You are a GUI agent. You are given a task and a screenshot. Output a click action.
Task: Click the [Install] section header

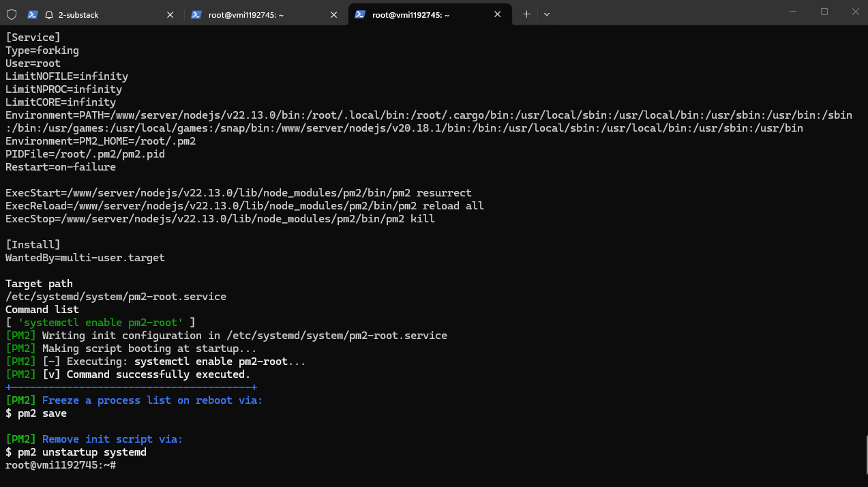(33, 245)
